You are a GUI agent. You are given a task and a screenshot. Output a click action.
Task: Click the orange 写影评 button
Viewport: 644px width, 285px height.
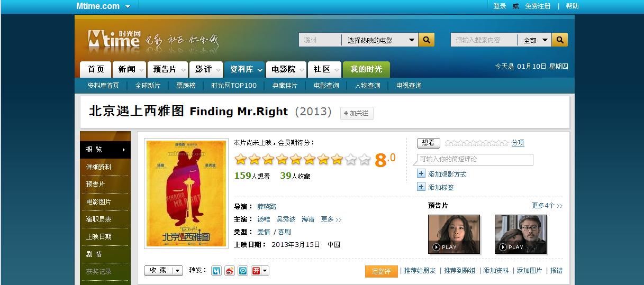point(381,271)
